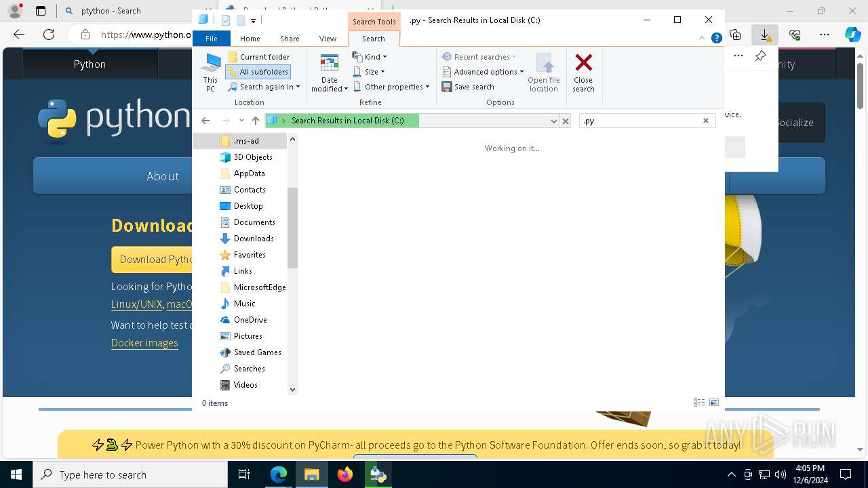Show hidden system tray icons
This screenshot has width=868, height=488.
click(731, 475)
